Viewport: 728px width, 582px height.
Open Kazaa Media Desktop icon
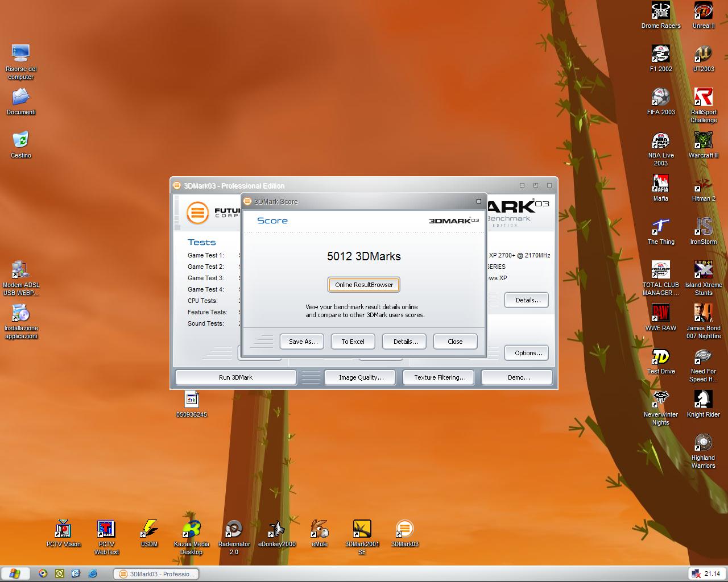[x=192, y=538]
